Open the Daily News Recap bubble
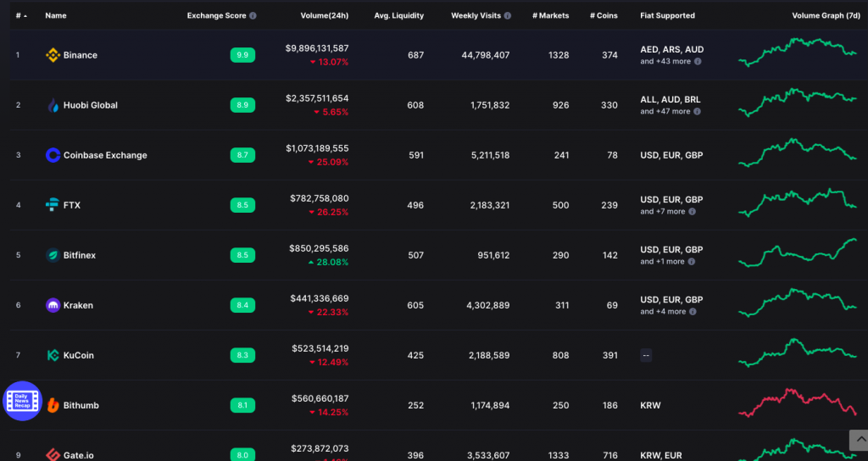 point(23,401)
